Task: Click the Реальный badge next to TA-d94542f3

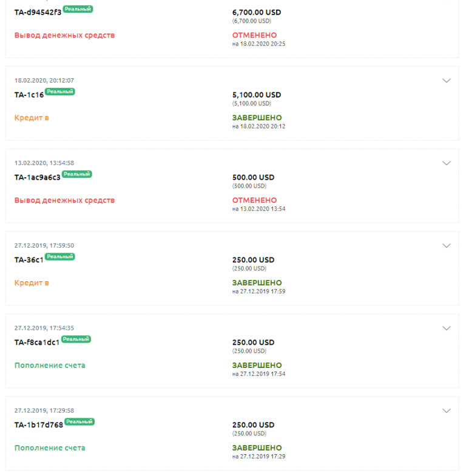Action: point(78,9)
